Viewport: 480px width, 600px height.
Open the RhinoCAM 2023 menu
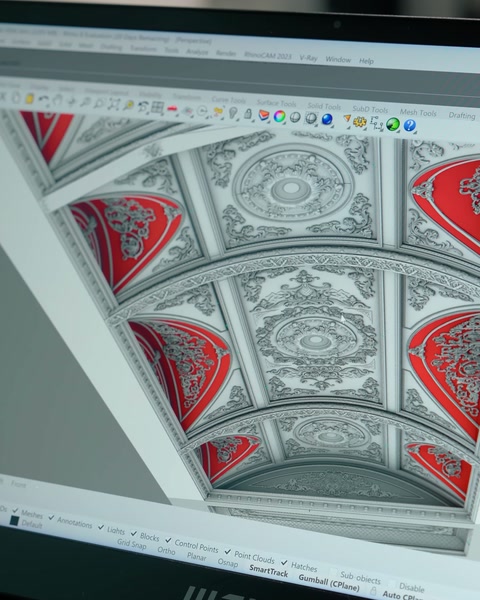(x=268, y=55)
